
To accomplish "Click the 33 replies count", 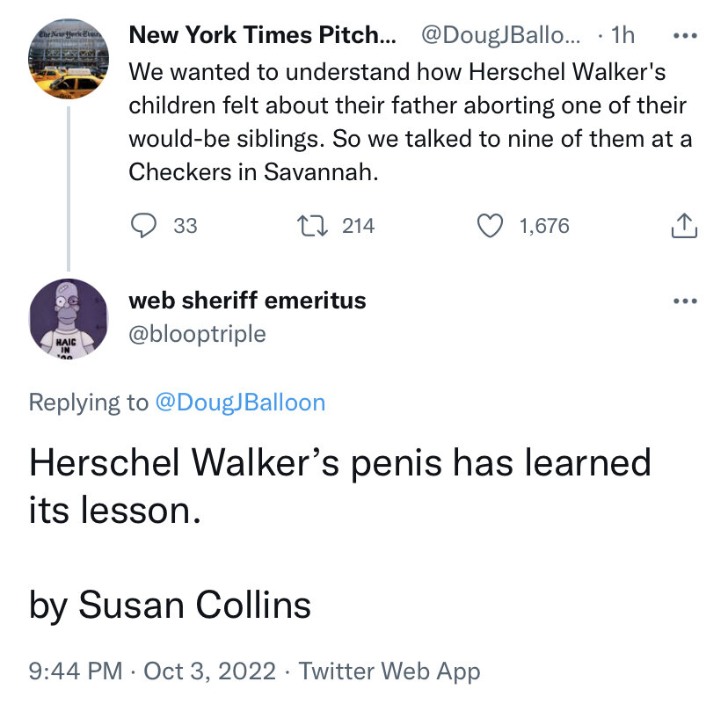I will 186,226.
